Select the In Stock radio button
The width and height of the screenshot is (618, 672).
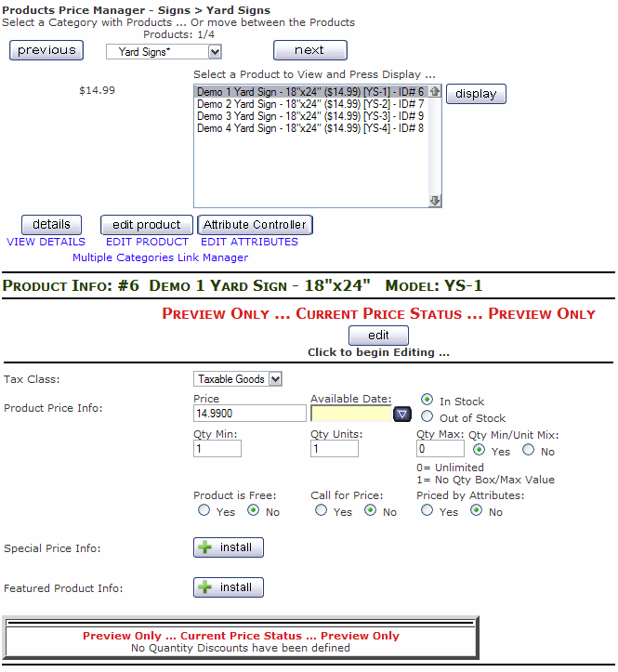coord(427,400)
